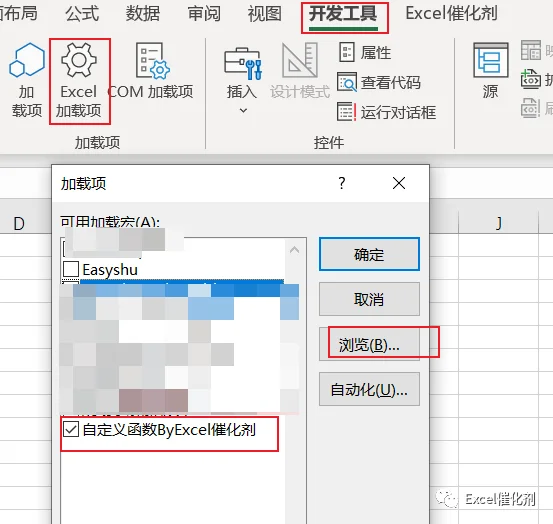Toggle 设计模式 design mode
Viewport: 553px width, 524px height.
pyautogui.click(x=300, y=71)
